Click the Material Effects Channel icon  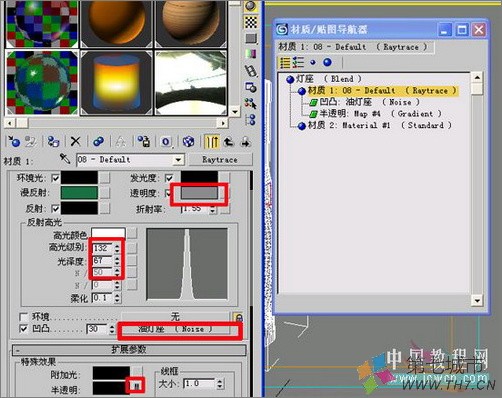[x=166, y=142]
